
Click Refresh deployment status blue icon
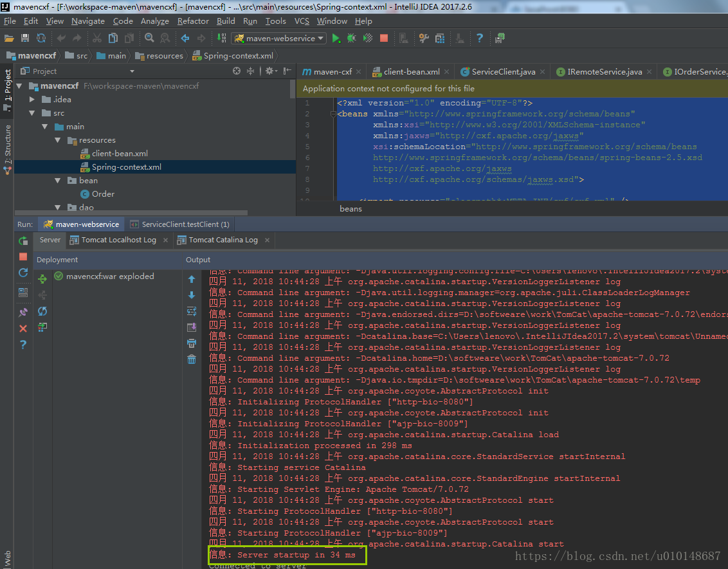42,311
